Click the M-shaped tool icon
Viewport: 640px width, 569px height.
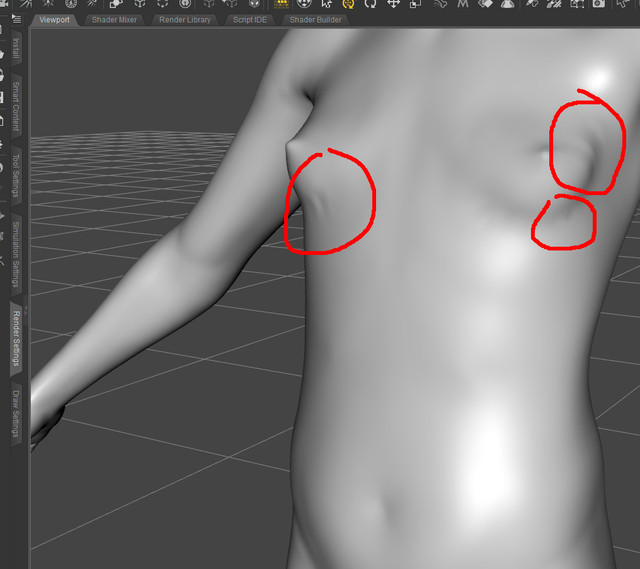(x=463, y=4)
